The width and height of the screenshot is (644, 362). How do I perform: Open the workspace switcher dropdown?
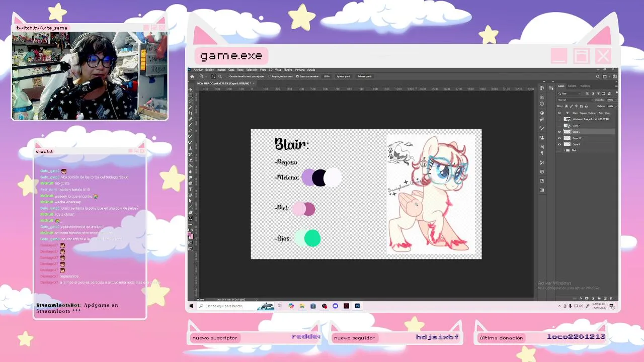point(606,76)
